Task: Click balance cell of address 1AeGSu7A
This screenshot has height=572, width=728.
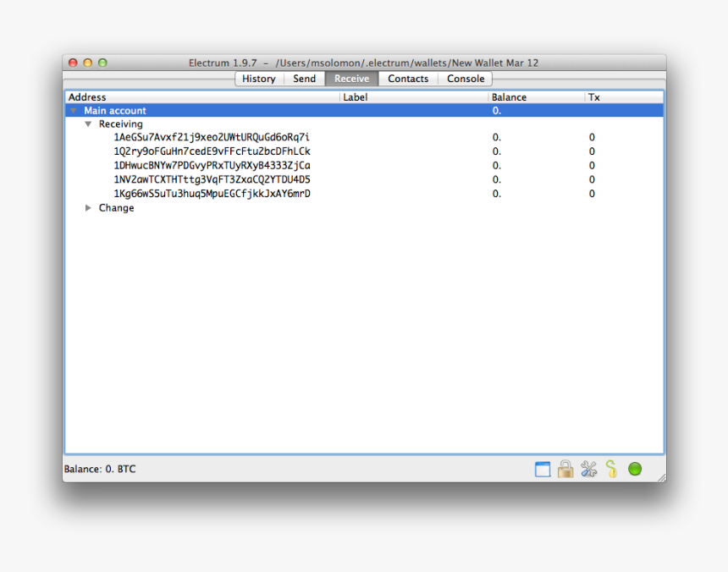Action: tap(496, 137)
